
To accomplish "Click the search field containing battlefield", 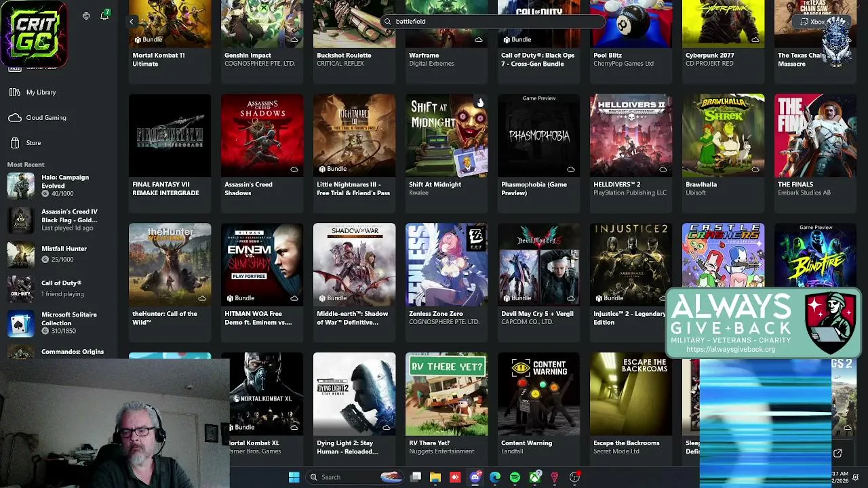I will pos(492,22).
